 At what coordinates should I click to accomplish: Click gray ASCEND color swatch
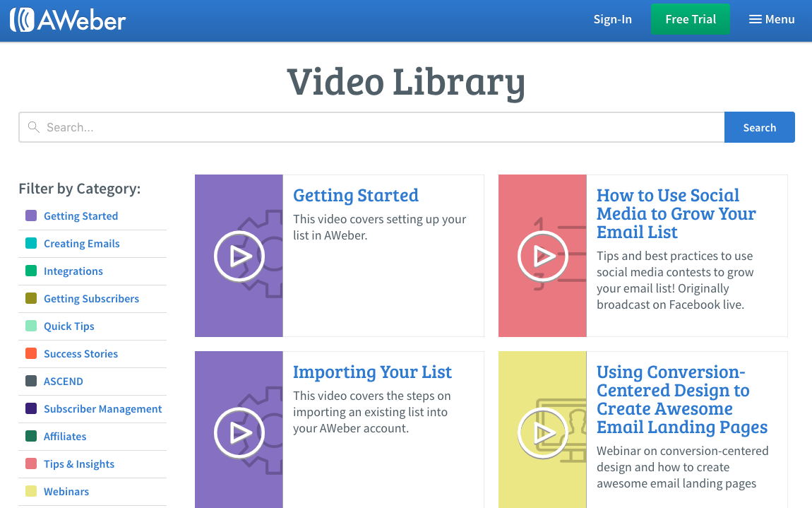point(31,381)
